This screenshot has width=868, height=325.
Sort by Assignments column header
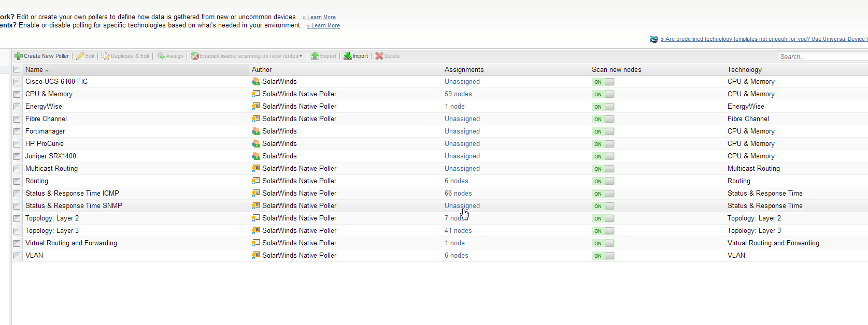[464, 69]
